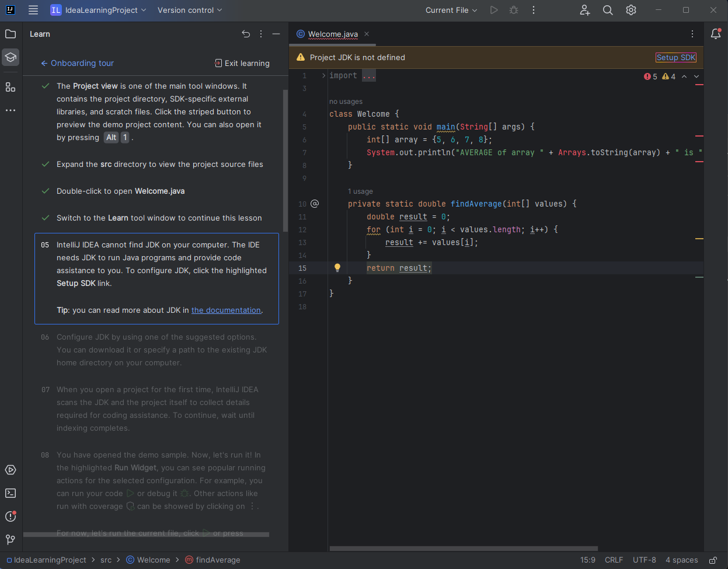Open the Structure tool window
Viewport: 728px width, 569px height.
[11, 87]
